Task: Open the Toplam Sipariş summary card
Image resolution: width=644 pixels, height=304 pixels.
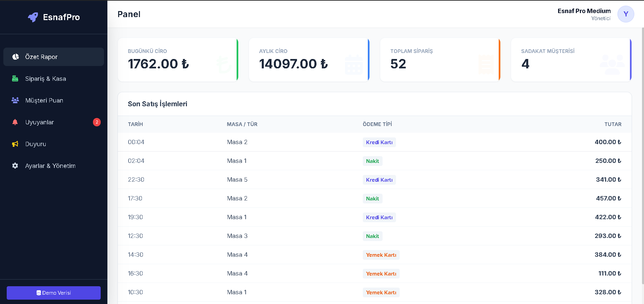Action: point(440,60)
